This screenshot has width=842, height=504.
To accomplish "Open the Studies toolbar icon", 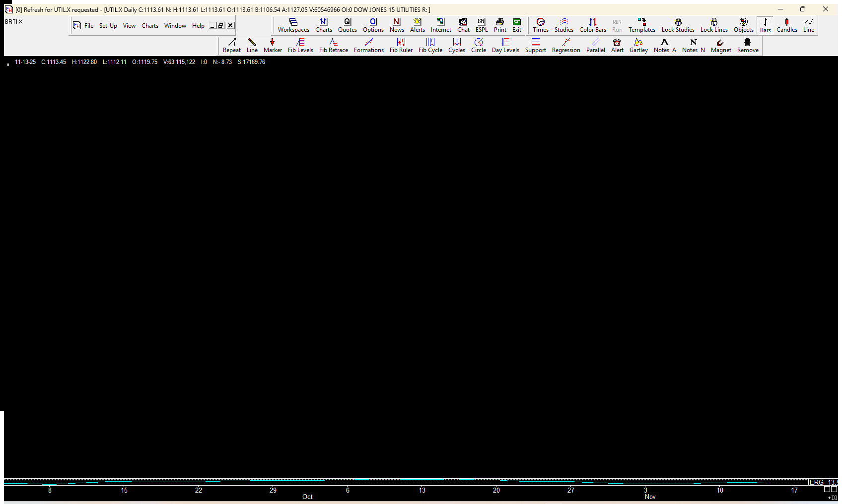I will point(563,25).
